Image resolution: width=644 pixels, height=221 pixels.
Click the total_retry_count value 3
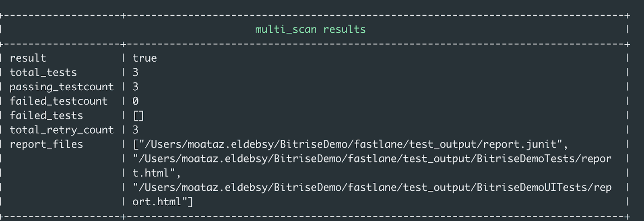[136, 130]
